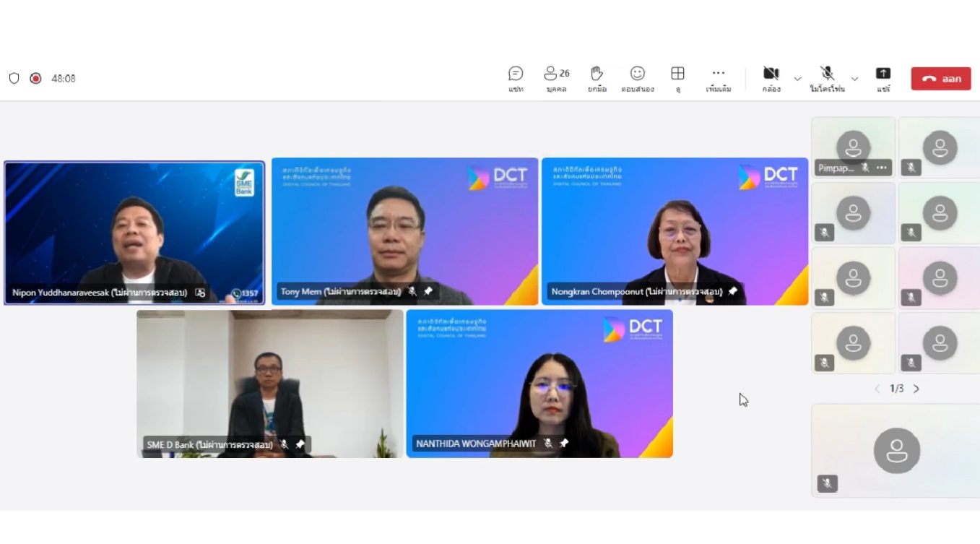The height and width of the screenshot is (544, 980).
Task: Click SME D Bank name label
Action: [210, 444]
